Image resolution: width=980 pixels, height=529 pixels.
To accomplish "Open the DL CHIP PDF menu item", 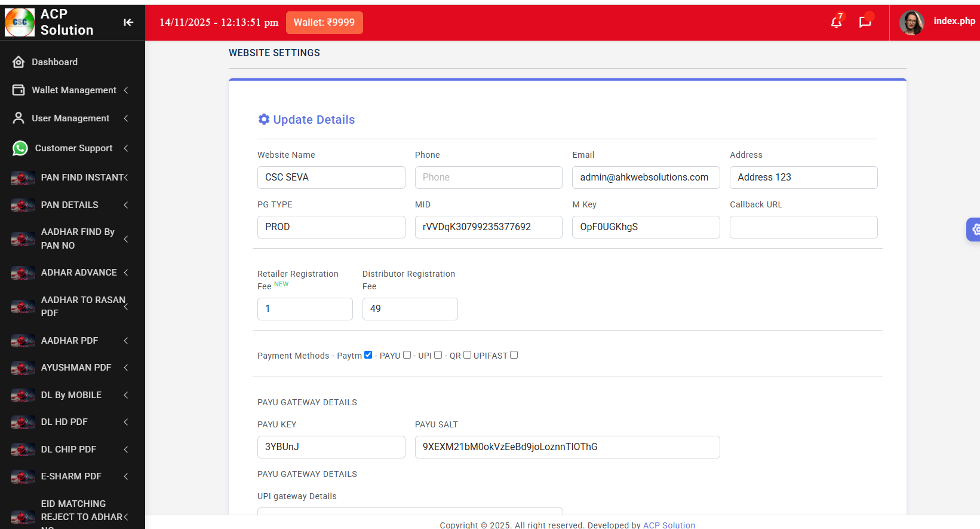I will (x=68, y=450).
